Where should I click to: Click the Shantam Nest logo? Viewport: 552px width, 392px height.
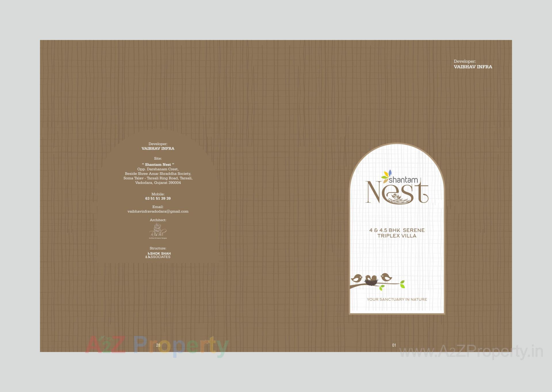pyautogui.click(x=397, y=187)
